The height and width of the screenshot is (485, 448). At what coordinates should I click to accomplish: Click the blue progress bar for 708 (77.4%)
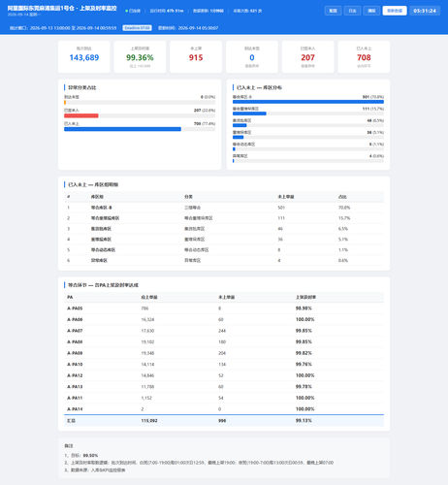tap(122, 129)
